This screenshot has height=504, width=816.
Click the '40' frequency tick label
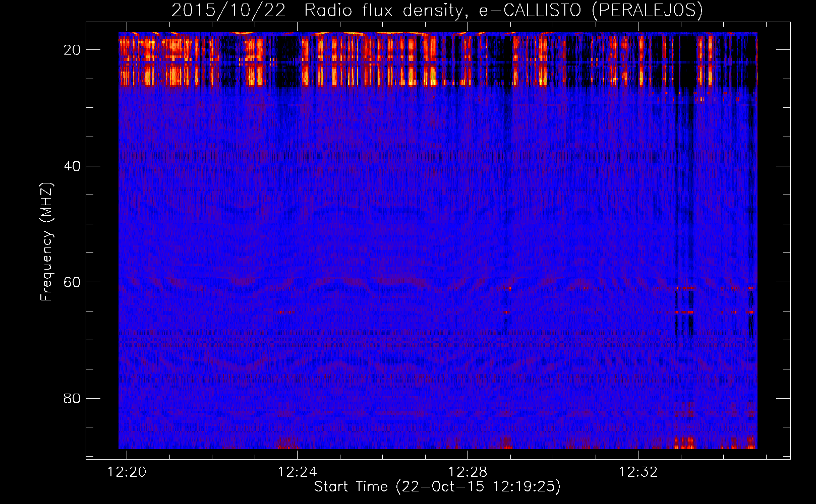[x=72, y=166]
